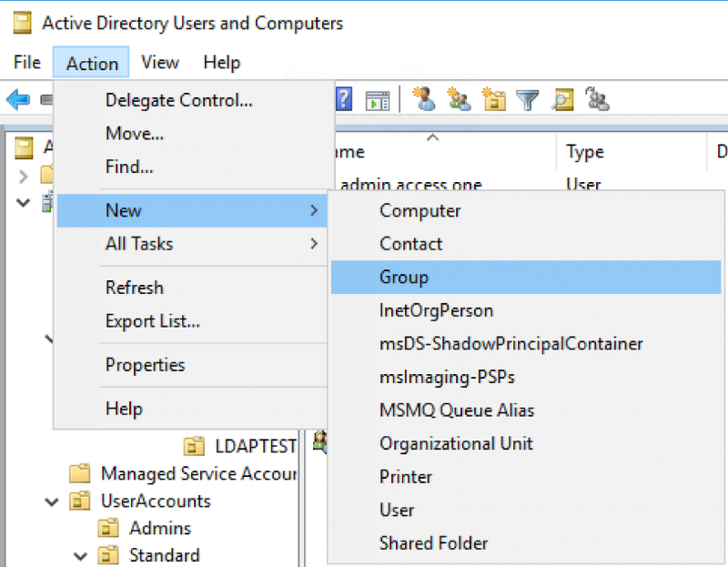The height and width of the screenshot is (567, 728).
Task: Click the filter funnel toolbar icon
Action: pyautogui.click(x=528, y=100)
